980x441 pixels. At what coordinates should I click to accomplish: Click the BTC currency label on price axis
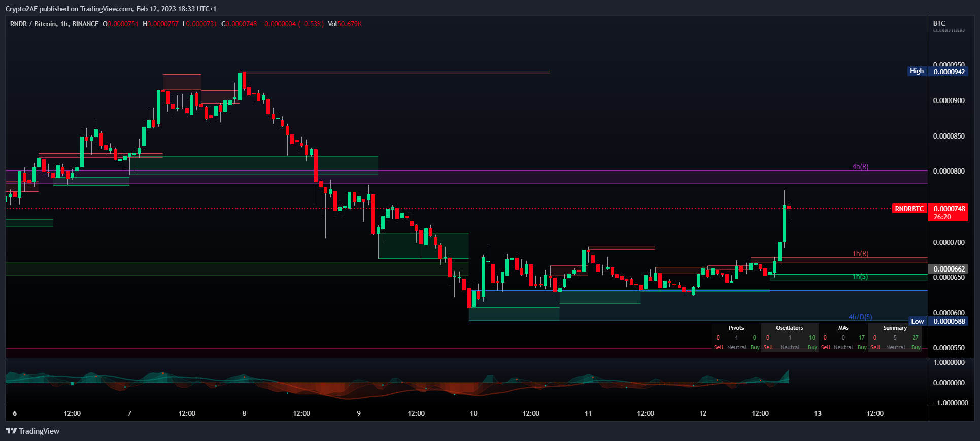(x=939, y=23)
